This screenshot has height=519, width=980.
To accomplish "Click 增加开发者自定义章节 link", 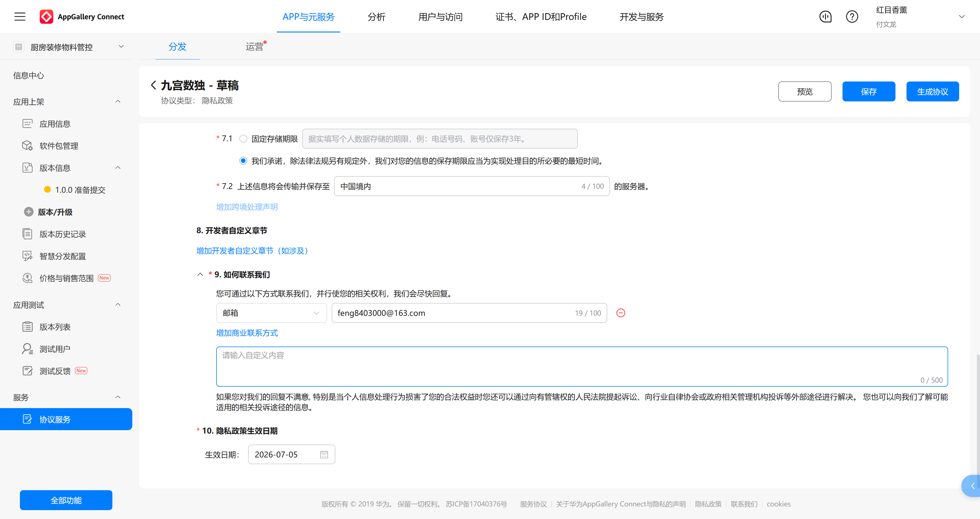I will pos(254,251).
